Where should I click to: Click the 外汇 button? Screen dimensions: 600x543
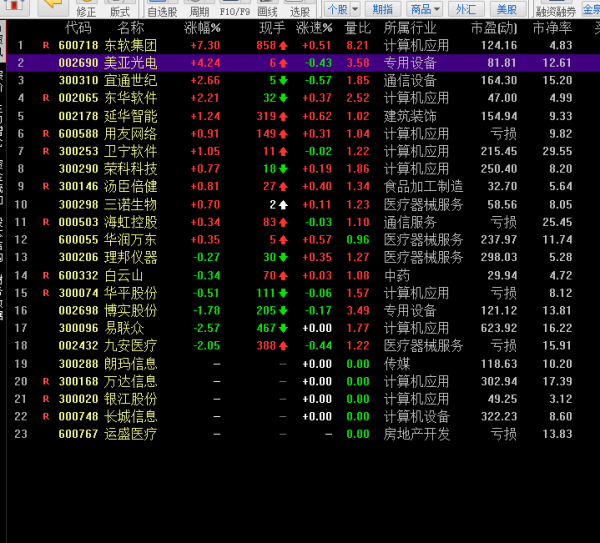coord(466,9)
